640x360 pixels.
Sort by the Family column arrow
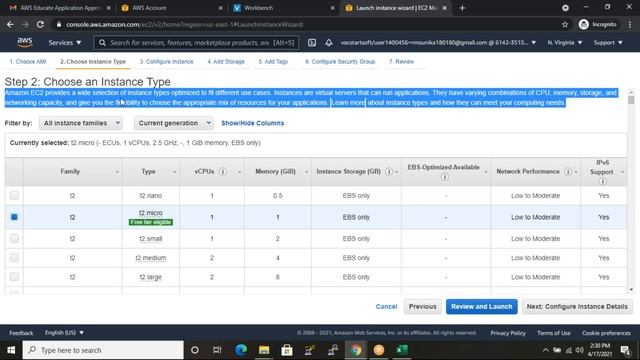[117, 172]
